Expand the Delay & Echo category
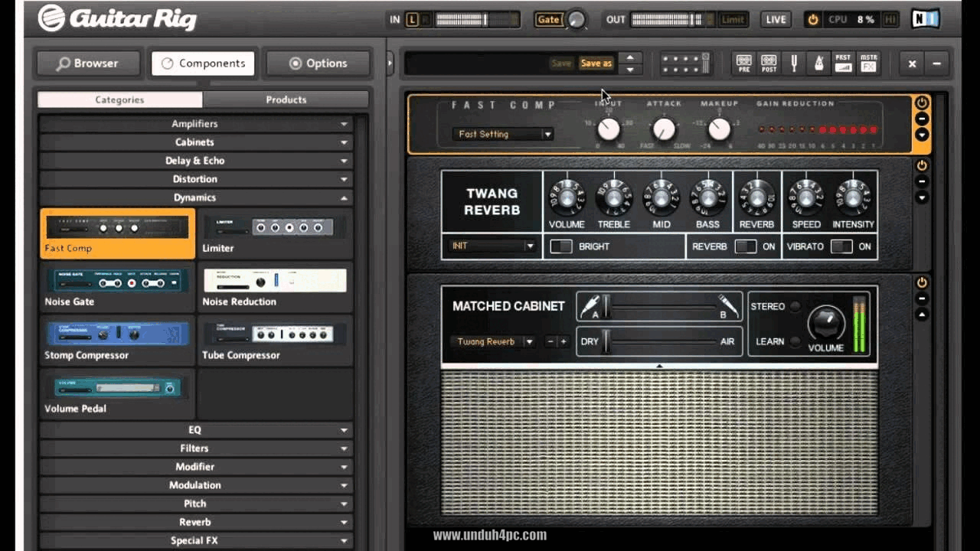980x551 pixels. (x=196, y=161)
